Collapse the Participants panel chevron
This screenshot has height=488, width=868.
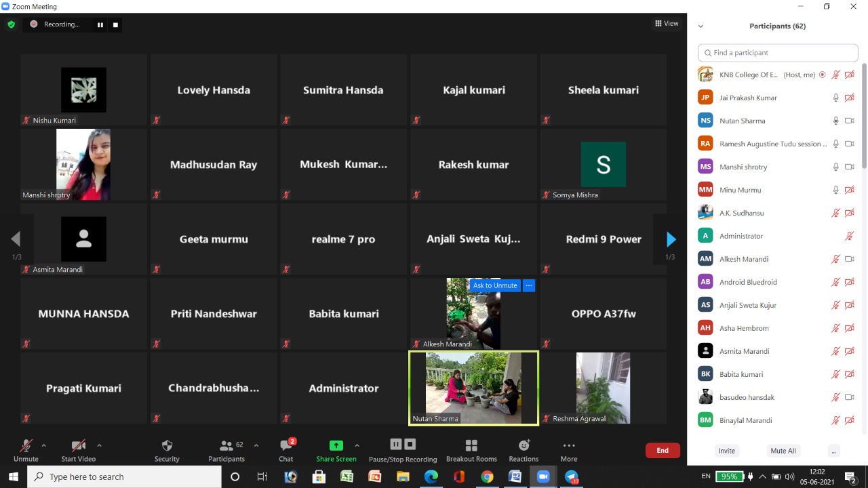(701, 26)
